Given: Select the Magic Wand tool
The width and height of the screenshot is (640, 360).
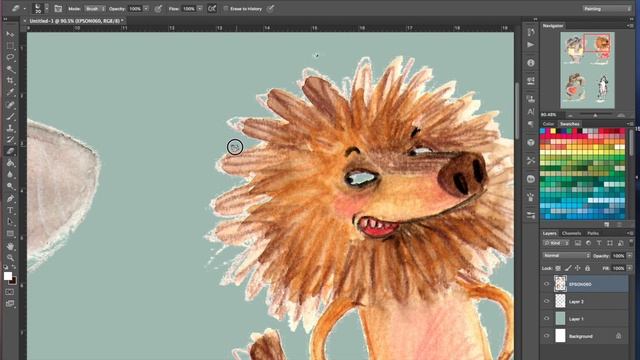Looking at the screenshot, I should pos(10,69).
